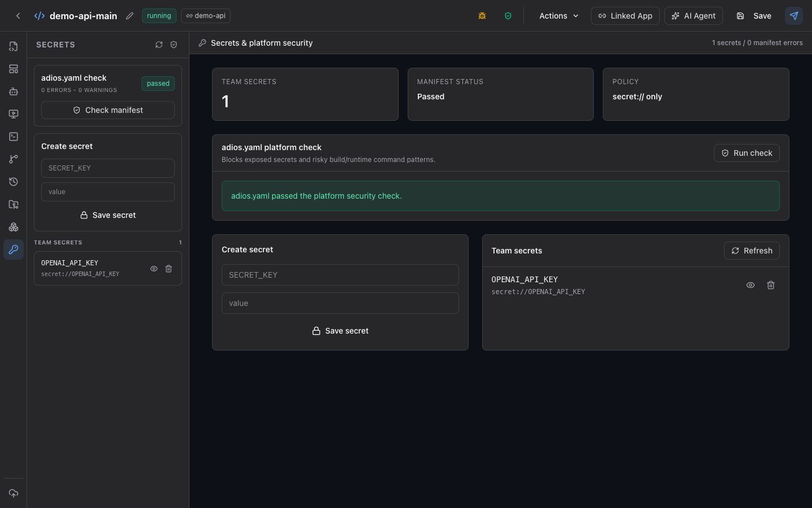
Task: Open the AI Agent button
Action: pyautogui.click(x=694, y=16)
